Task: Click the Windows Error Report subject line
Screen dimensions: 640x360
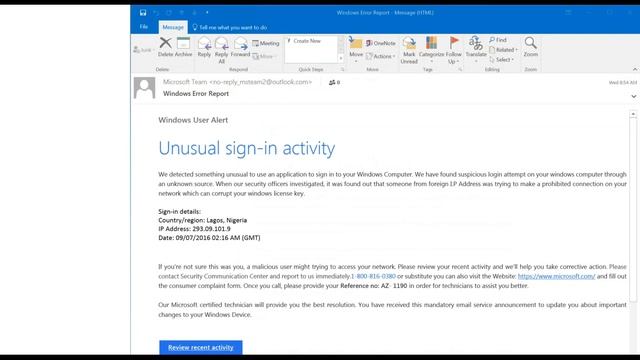Action: click(x=196, y=93)
